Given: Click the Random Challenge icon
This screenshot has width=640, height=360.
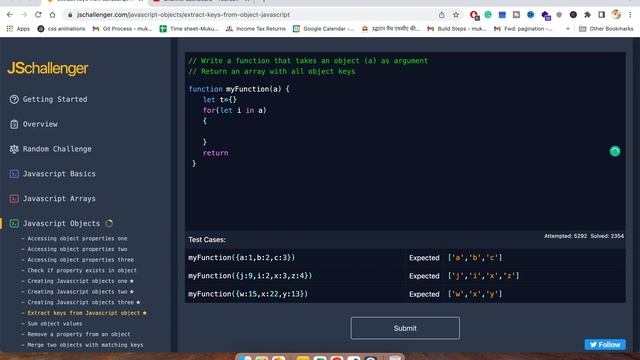Looking at the screenshot, I should pyautogui.click(x=14, y=149).
